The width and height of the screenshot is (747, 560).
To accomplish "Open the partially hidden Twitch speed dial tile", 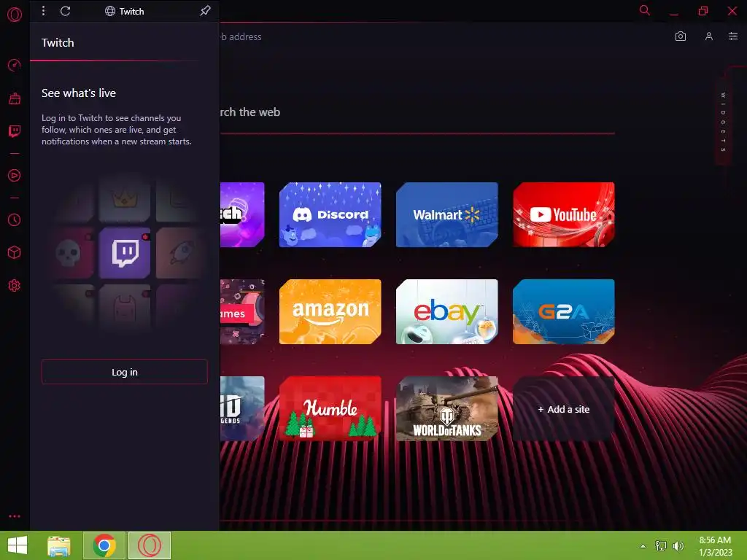I will (x=242, y=215).
